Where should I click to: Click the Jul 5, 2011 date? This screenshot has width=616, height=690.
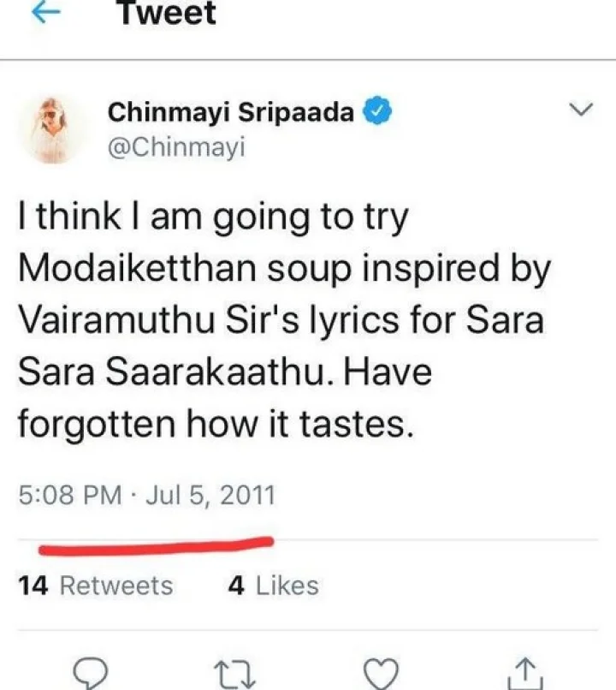pos(210,495)
